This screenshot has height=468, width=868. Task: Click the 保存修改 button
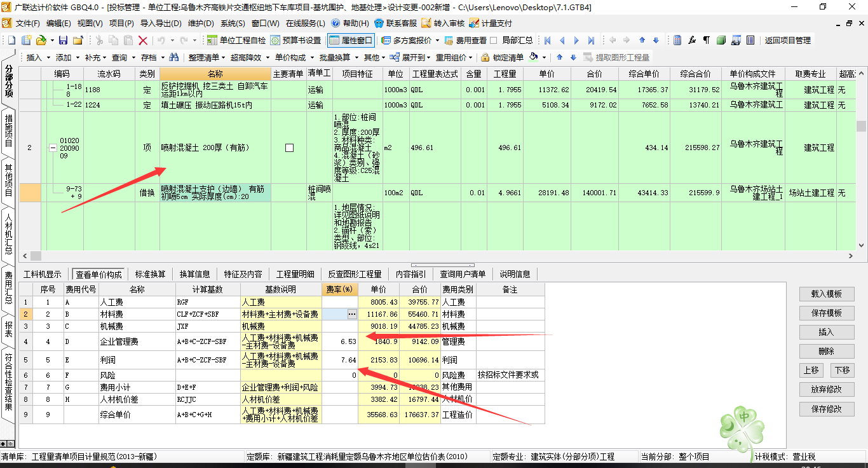pos(827,409)
